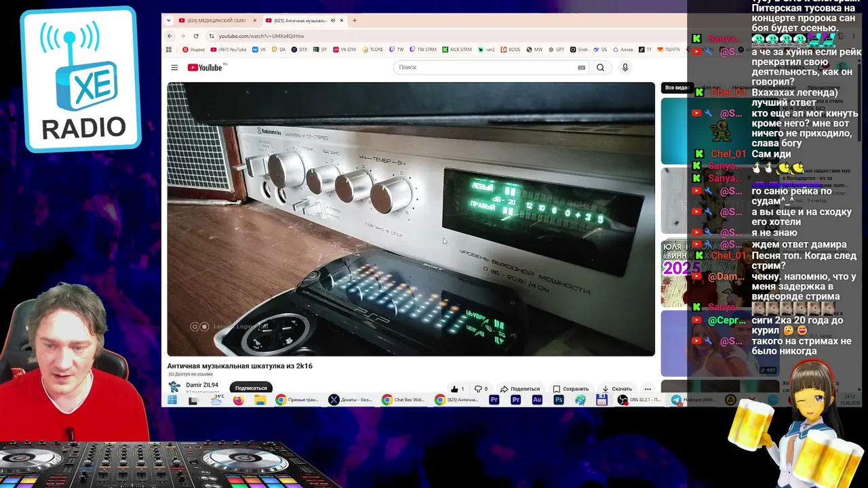Image resolution: width=868 pixels, height=488 pixels.
Task: Go back in browser history
Action: (x=170, y=36)
